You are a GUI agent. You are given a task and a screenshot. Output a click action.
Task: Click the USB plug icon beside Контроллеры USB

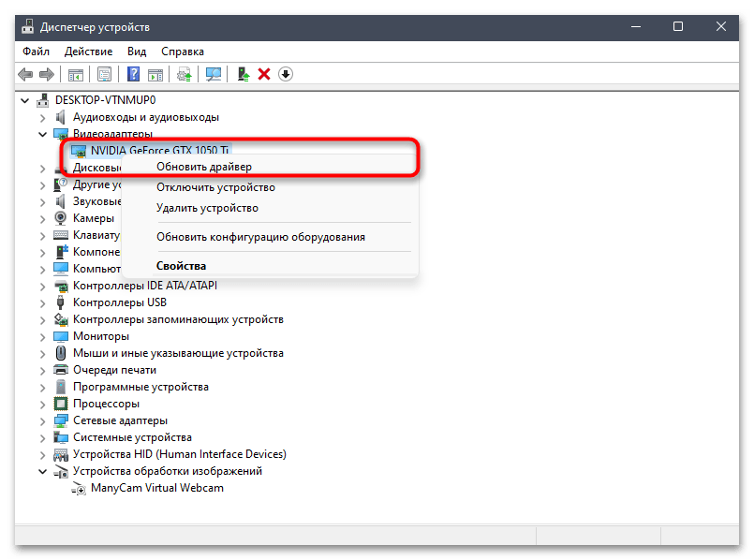(x=61, y=302)
